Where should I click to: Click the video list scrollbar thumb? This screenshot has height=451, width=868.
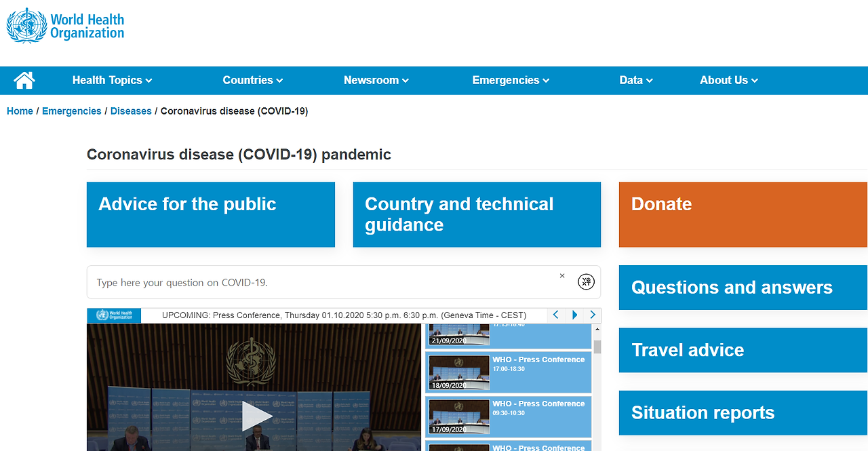click(x=597, y=347)
